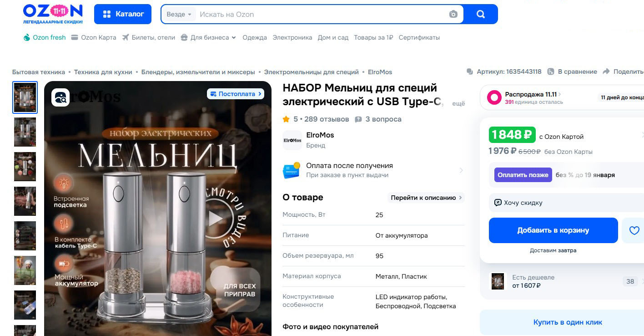Click into the 'Искать на Ozon' search field

[318, 14]
